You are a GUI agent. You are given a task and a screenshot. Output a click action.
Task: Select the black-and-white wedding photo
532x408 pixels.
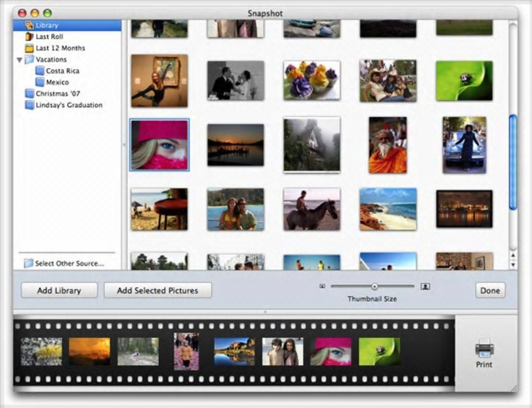236,81
